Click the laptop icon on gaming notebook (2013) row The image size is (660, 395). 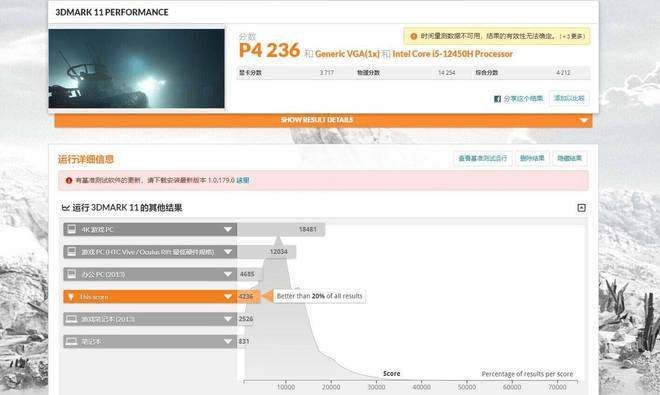click(x=71, y=319)
